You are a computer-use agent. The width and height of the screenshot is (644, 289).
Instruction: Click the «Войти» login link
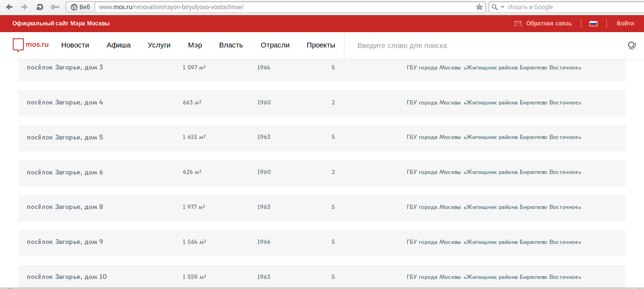click(625, 23)
